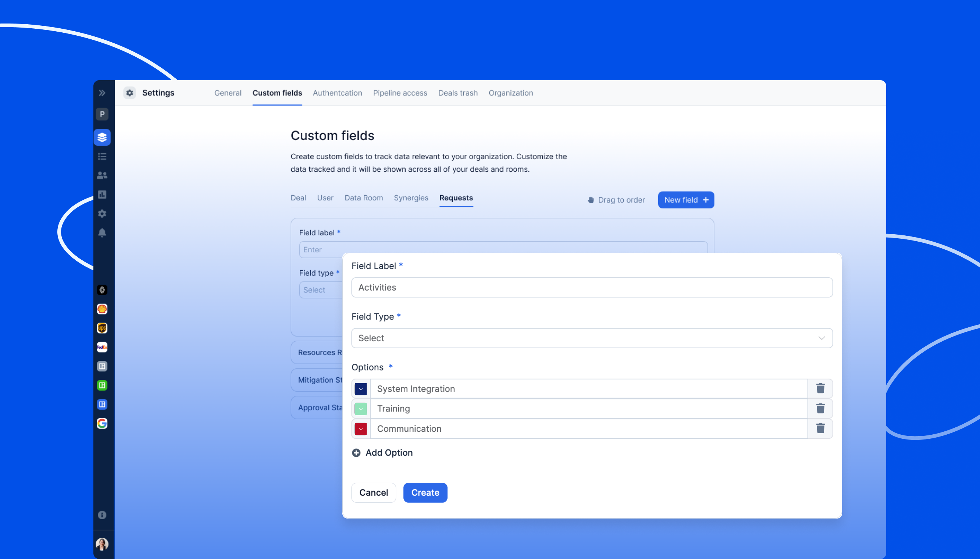The width and height of the screenshot is (980, 559).
Task: Delete the Training option with trash icon
Action: (x=820, y=409)
